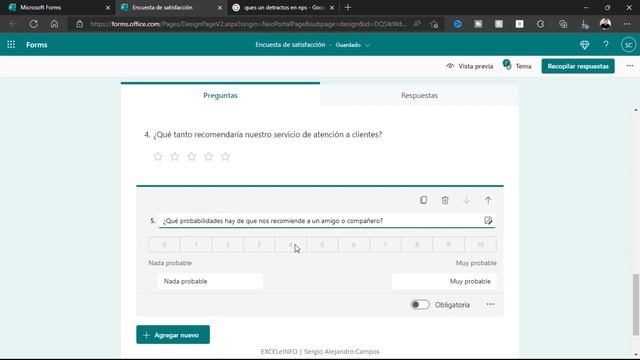Image resolution: width=640 pixels, height=360 pixels.
Task: Open the SC account avatar
Action: [x=629, y=44]
